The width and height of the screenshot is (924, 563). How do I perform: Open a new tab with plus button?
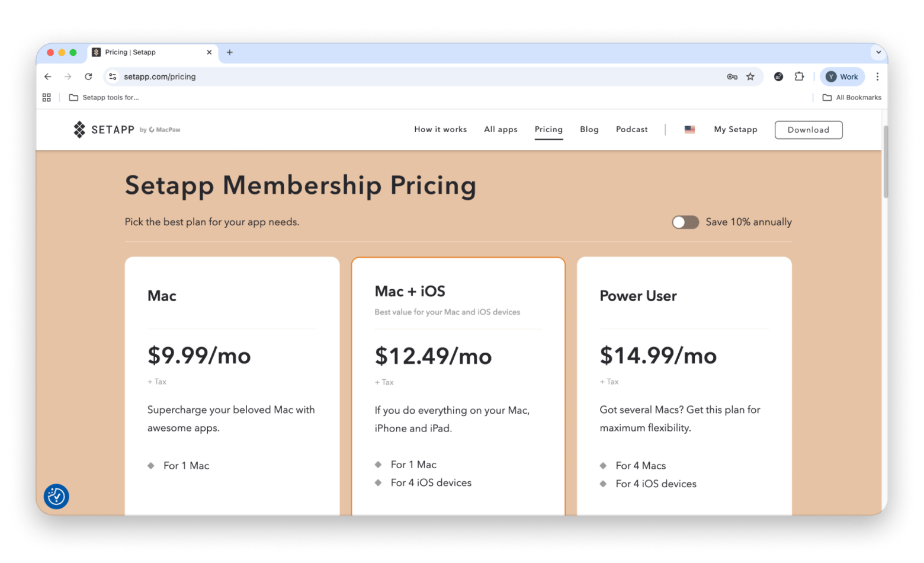pos(230,52)
